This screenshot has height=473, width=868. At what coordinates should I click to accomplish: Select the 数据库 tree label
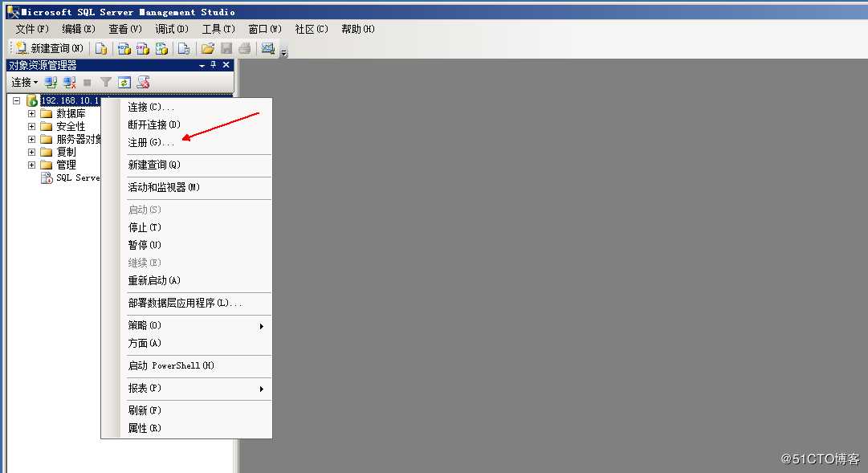pyautogui.click(x=71, y=113)
